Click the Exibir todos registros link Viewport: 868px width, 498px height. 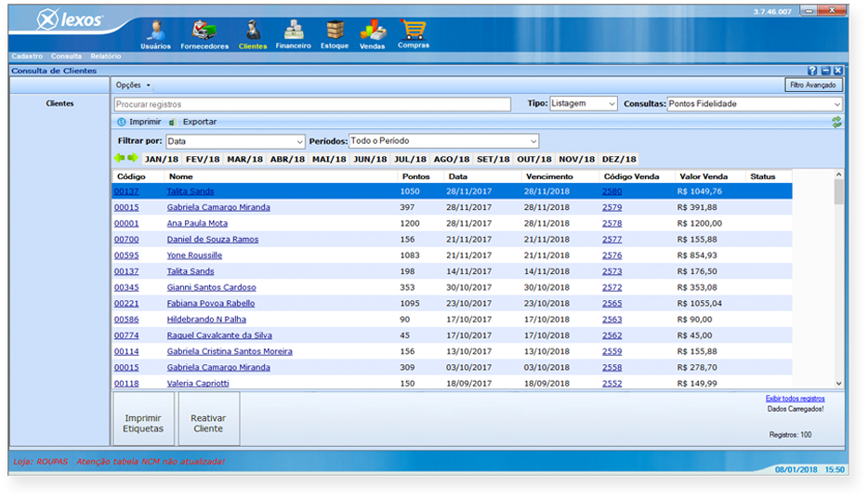tap(795, 399)
